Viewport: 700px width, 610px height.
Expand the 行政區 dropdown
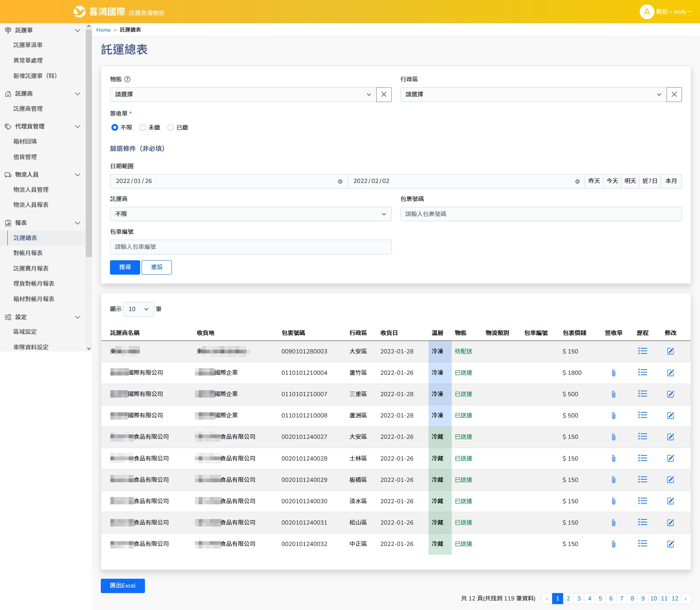click(533, 95)
